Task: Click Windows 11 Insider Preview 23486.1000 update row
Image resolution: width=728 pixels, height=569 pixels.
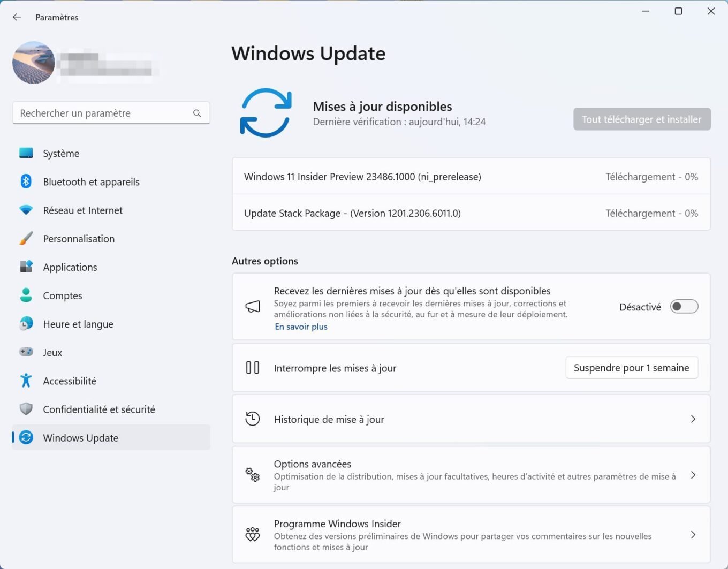Action: (471, 176)
